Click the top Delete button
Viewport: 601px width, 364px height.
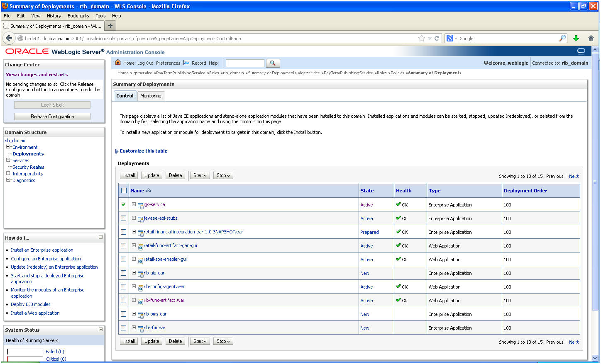(176, 175)
